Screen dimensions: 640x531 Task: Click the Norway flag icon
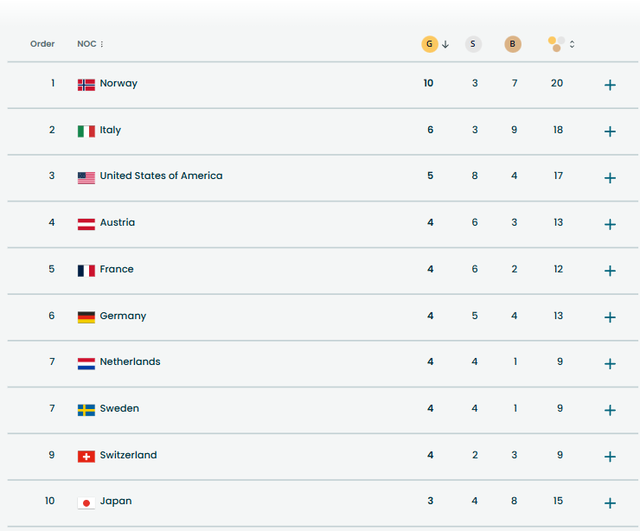86,84
